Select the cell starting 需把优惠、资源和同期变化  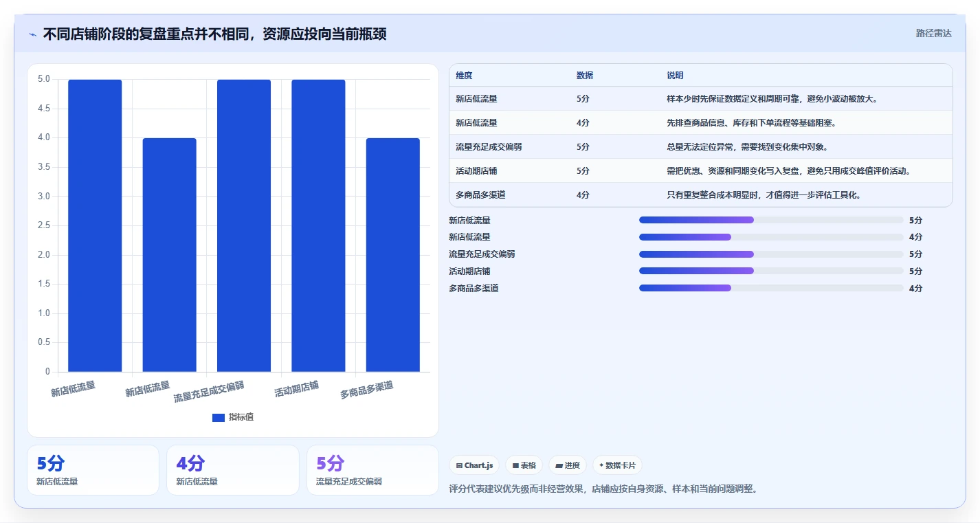pyautogui.click(x=790, y=171)
